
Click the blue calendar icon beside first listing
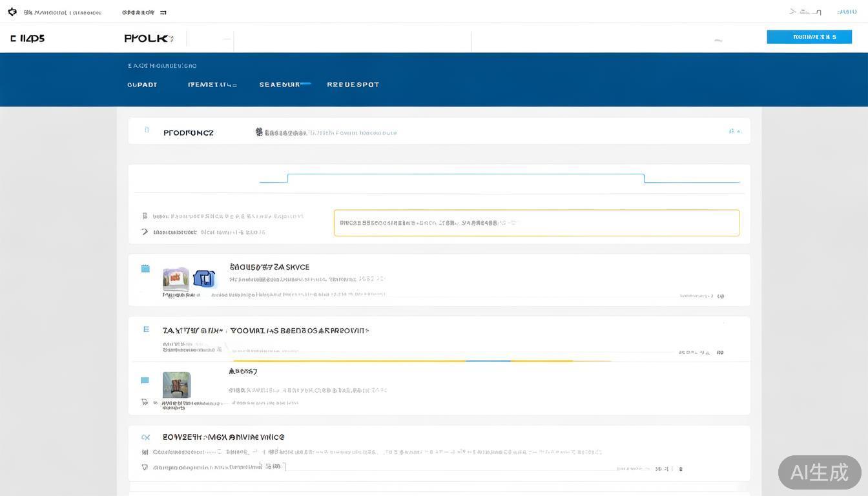(145, 269)
